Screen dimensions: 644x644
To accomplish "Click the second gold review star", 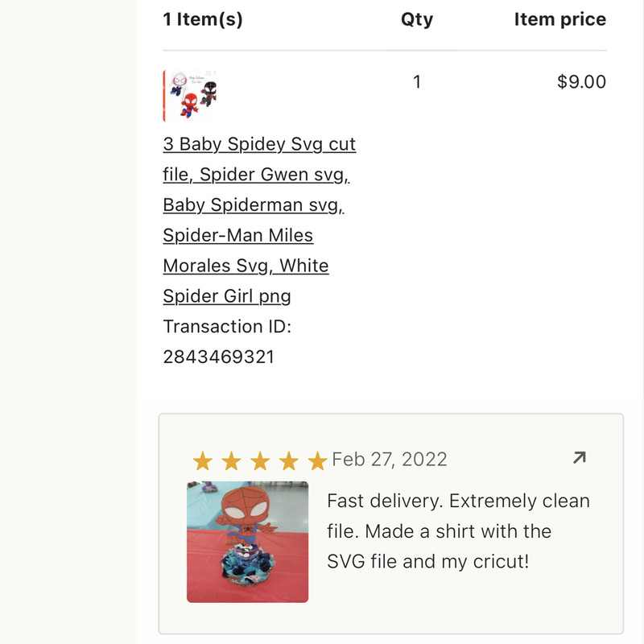I will coord(231,461).
